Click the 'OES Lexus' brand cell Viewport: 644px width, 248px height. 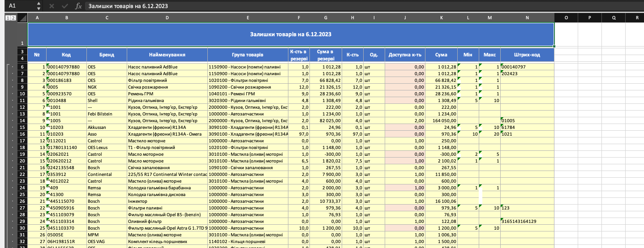coord(107,147)
